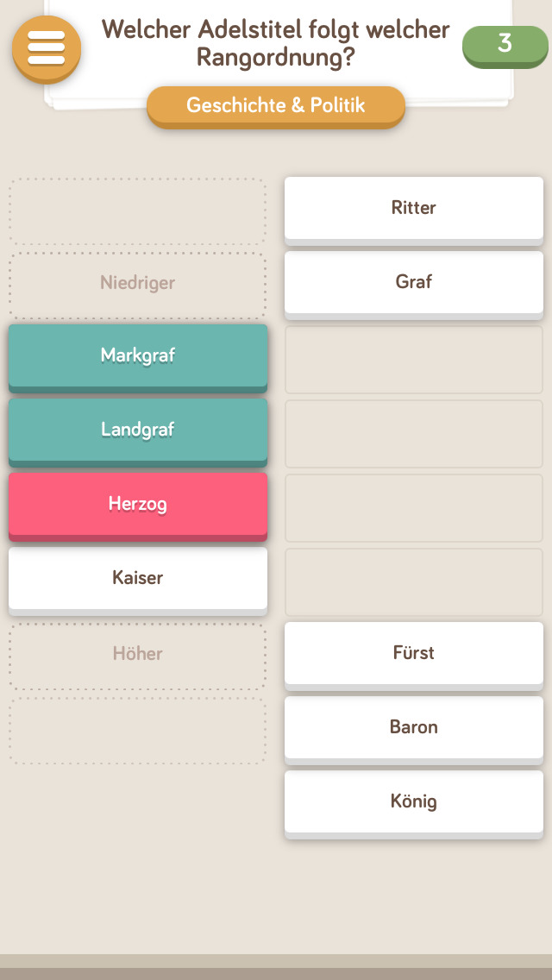The width and height of the screenshot is (552, 980).
Task: Open the hamburger menu
Action: tap(47, 47)
